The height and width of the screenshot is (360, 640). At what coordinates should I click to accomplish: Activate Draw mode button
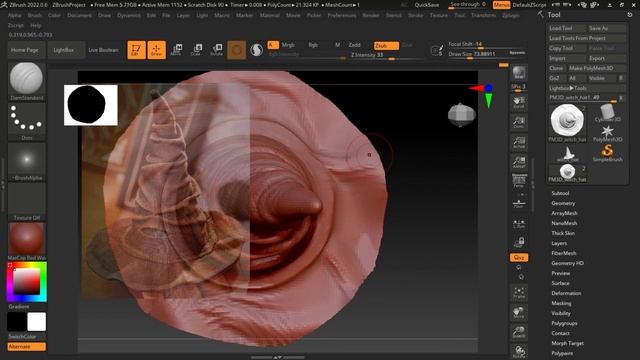[x=156, y=50]
